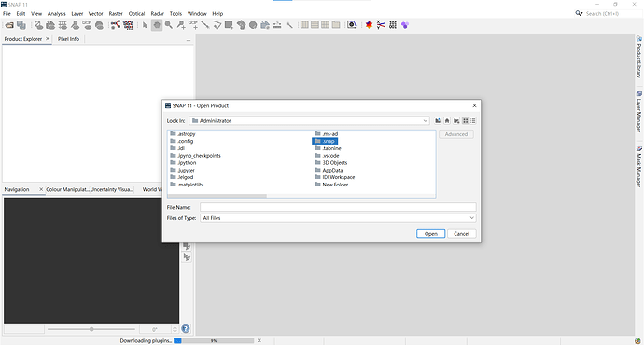644x345 pixels.
Task: Select the arrow selection tool
Action: pos(145,25)
